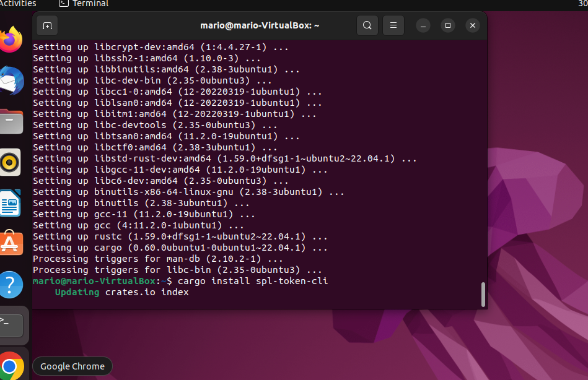Launch Google Chrome from the dock
This screenshot has height=380, width=588.
(x=11, y=366)
